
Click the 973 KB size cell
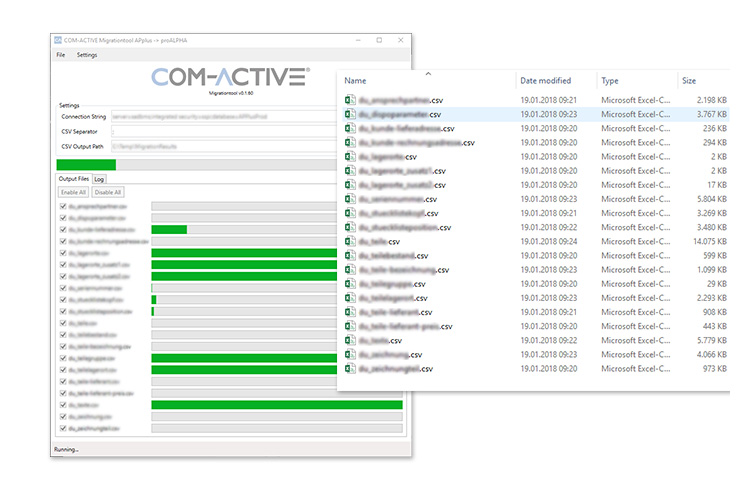715,368
